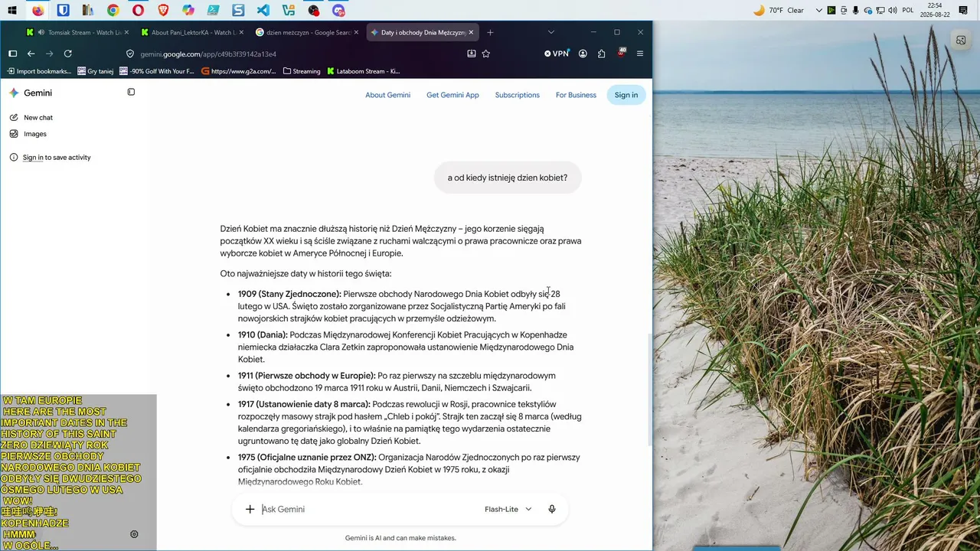This screenshot has height=551, width=980.
Task: Show hidden system tray icons
Action: click(819, 11)
